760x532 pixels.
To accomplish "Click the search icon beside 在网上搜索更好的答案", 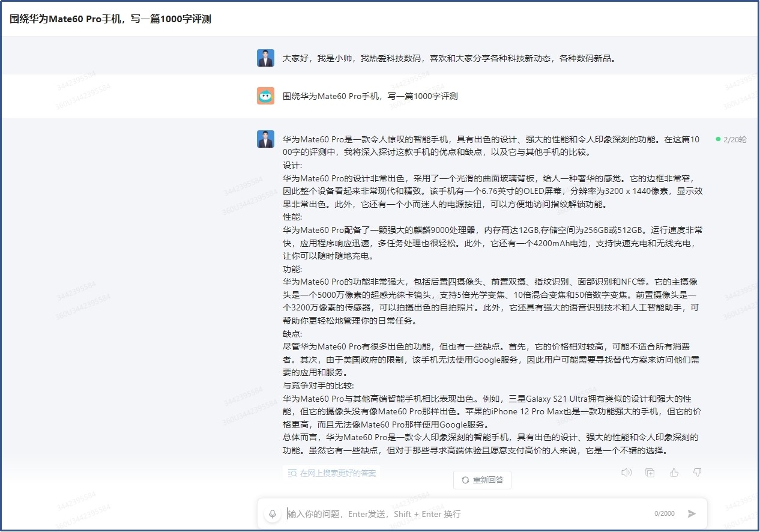I will point(292,473).
